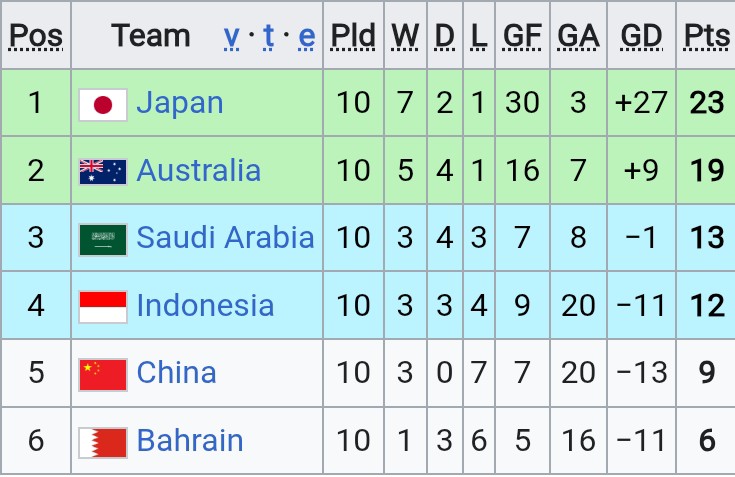Click the 'e' edit template link
The width and height of the screenshot is (735, 477).
click(x=307, y=36)
